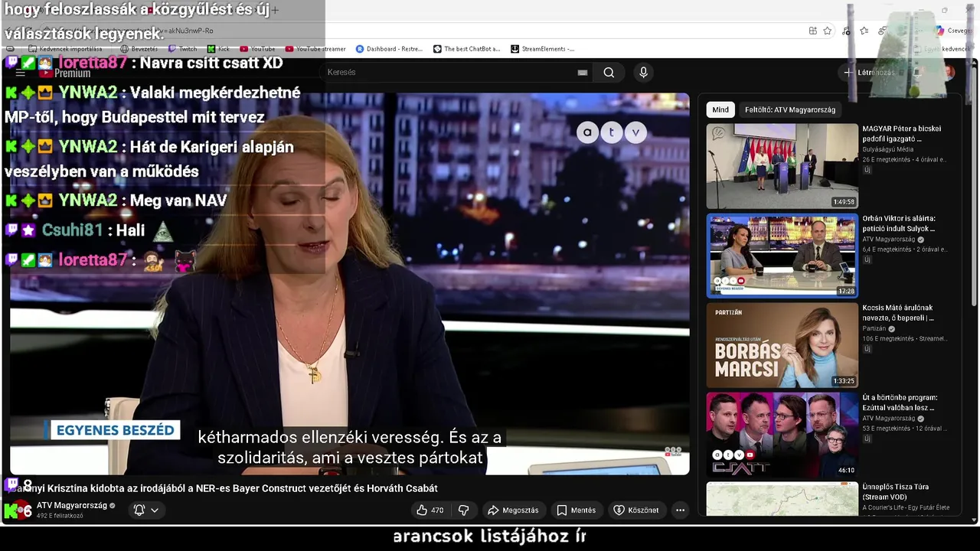Open the on-screen keyboard in search box

pyautogui.click(x=583, y=72)
